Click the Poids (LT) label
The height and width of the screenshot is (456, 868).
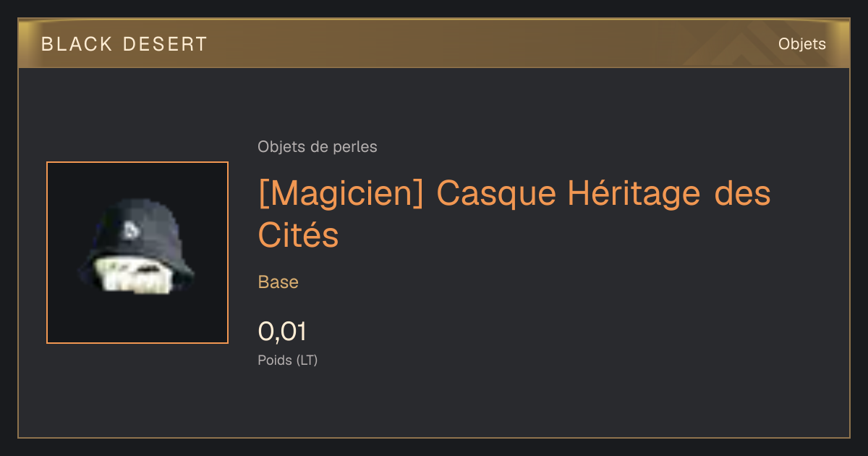(288, 360)
